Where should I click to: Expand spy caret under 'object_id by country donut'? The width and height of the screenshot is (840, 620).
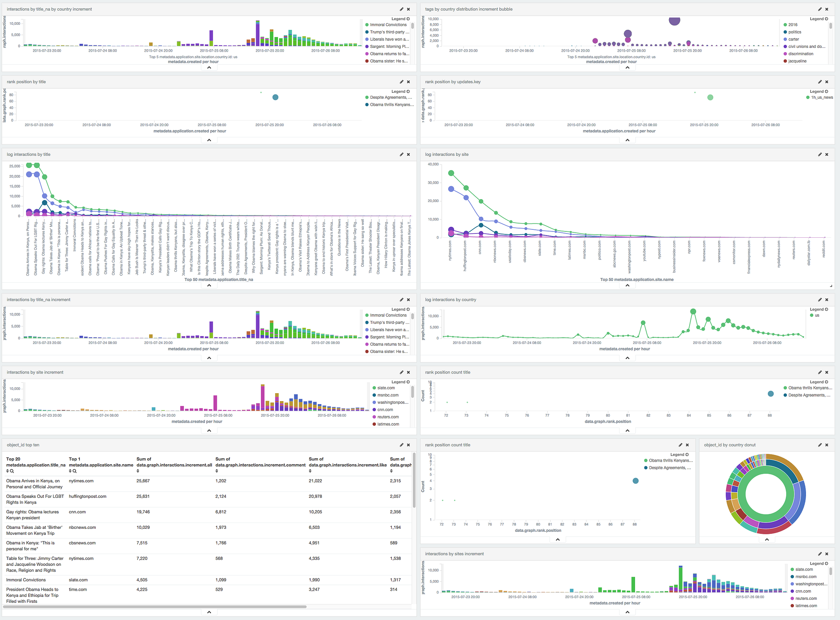[767, 540]
